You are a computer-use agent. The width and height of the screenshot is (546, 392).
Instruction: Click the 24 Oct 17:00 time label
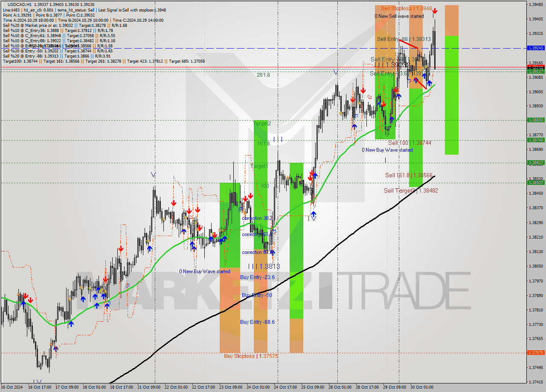click(x=285, y=387)
